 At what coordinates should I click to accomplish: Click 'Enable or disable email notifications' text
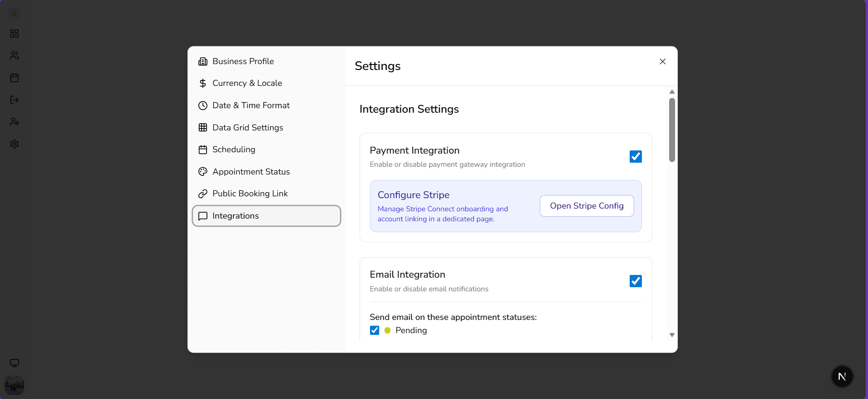[x=429, y=289]
